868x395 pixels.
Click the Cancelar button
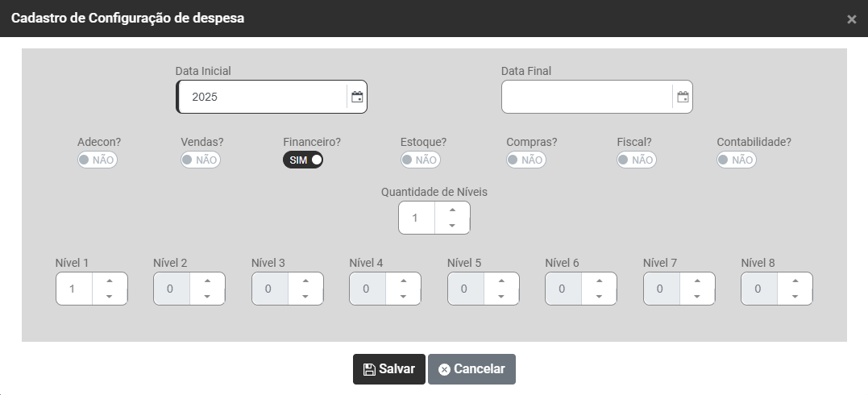[x=471, y=369]
